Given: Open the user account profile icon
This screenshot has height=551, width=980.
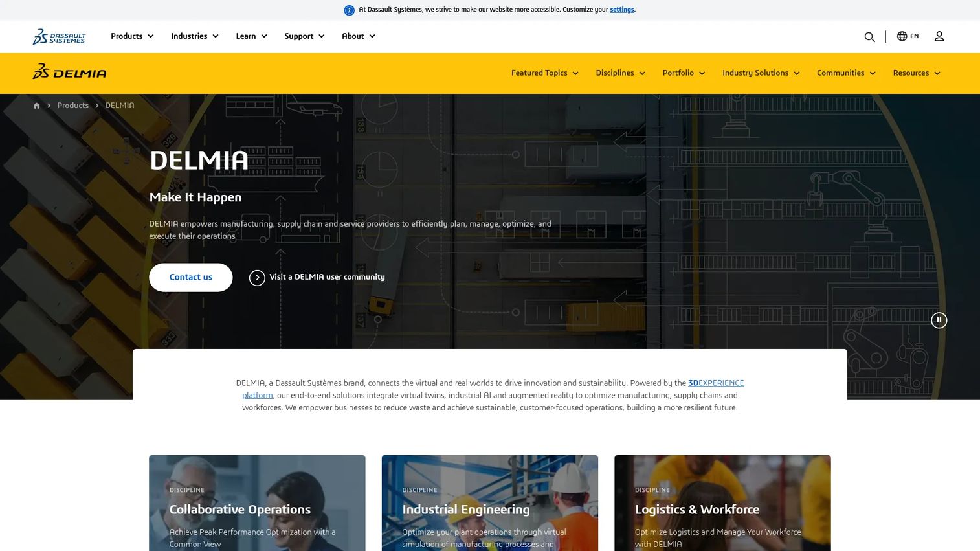Looking at the screenshot, I should (939, 36).
